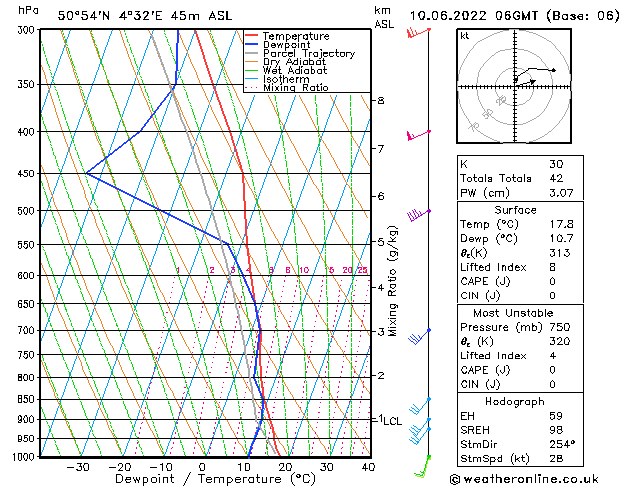This screenshot has height=486, width=629.
Task: Click the 500 hPa pressure label
Action: [28, 211]
